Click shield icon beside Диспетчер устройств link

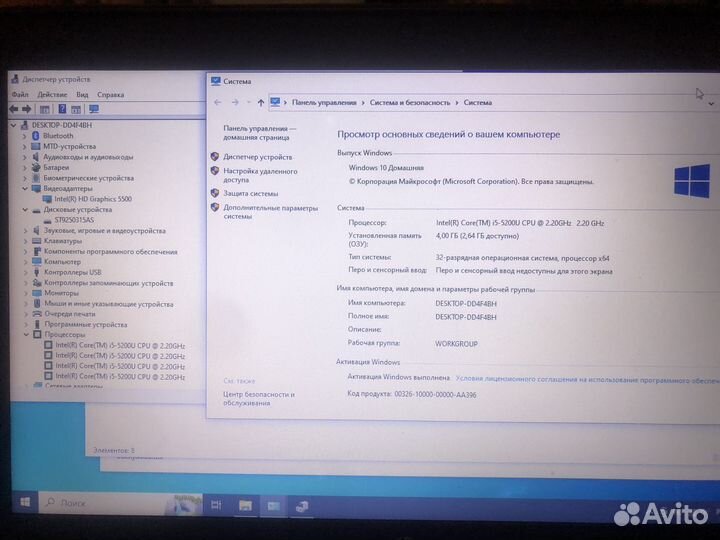click(214, 157)
